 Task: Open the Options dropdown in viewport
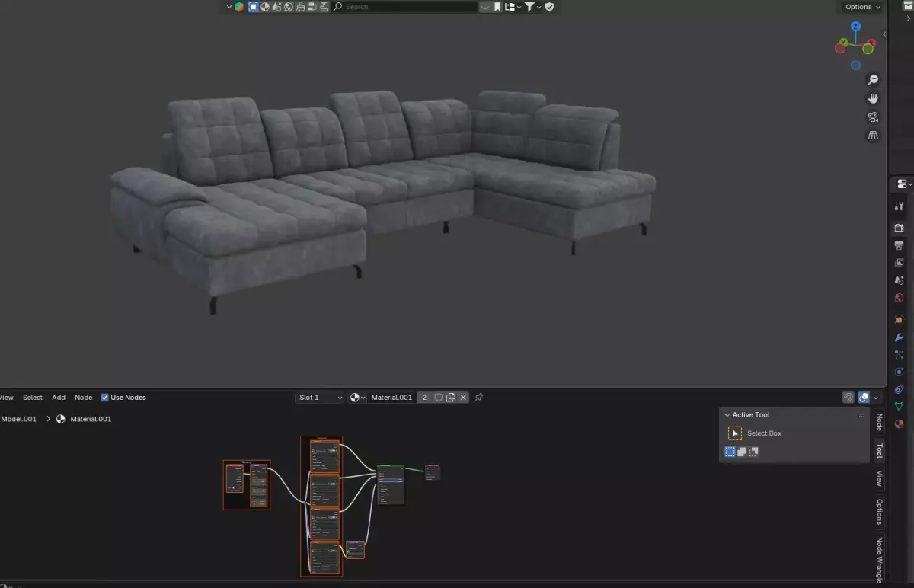point(862,7)
